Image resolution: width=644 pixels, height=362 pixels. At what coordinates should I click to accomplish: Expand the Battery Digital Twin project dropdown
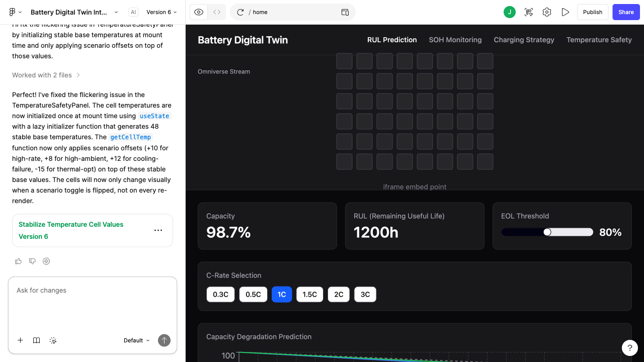point(116,12)
